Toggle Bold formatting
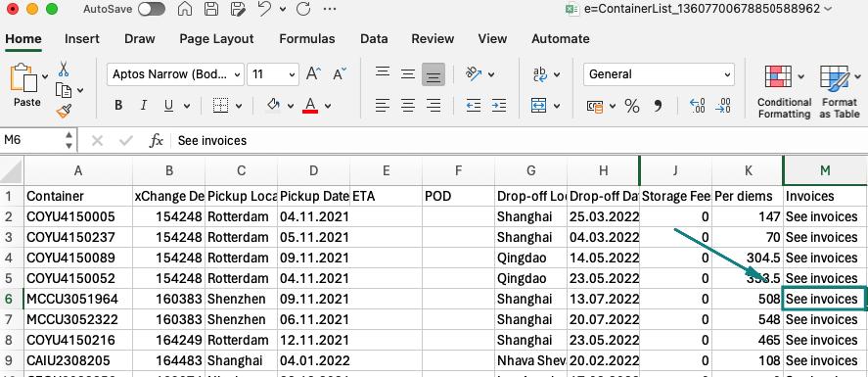868x377 pixels. (x=118, y=106)
